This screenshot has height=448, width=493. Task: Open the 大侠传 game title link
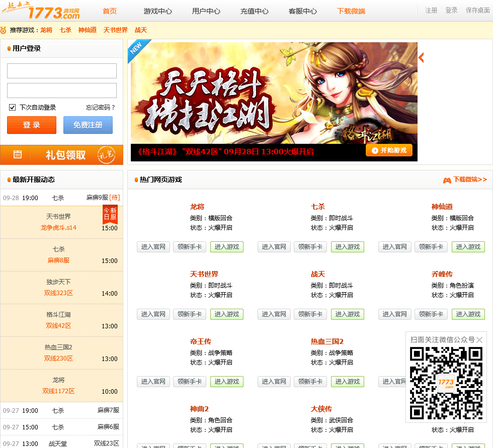pos(321,409)
